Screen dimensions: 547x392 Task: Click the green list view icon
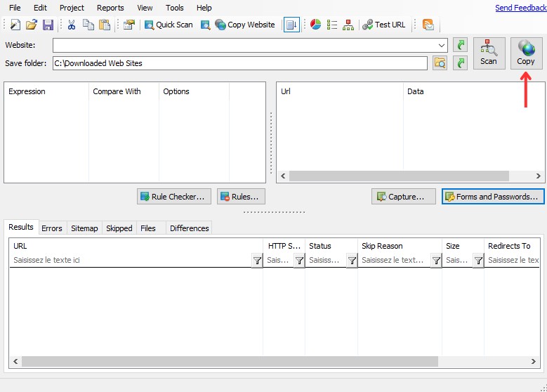pyautogui.click(x=331, y=25)
